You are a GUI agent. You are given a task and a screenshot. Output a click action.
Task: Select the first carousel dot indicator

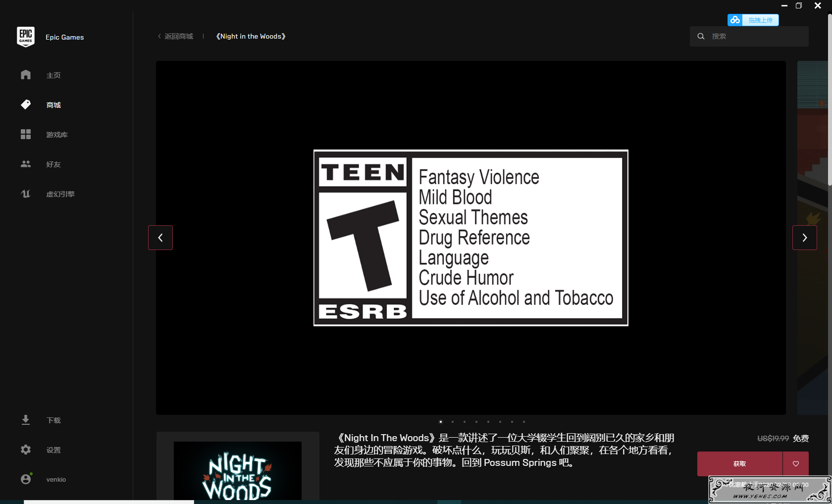tap(441, 422)
